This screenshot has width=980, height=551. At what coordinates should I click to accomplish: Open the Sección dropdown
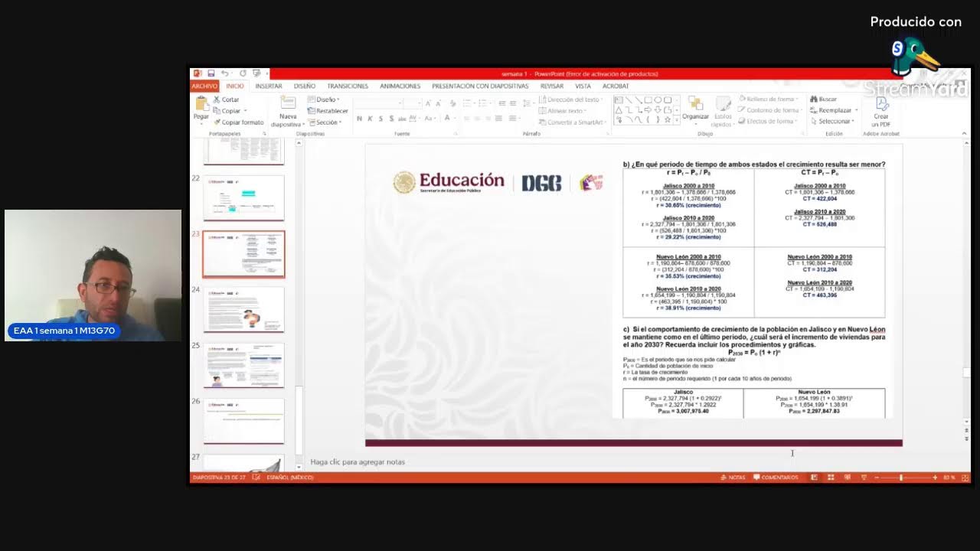point(325,122)
